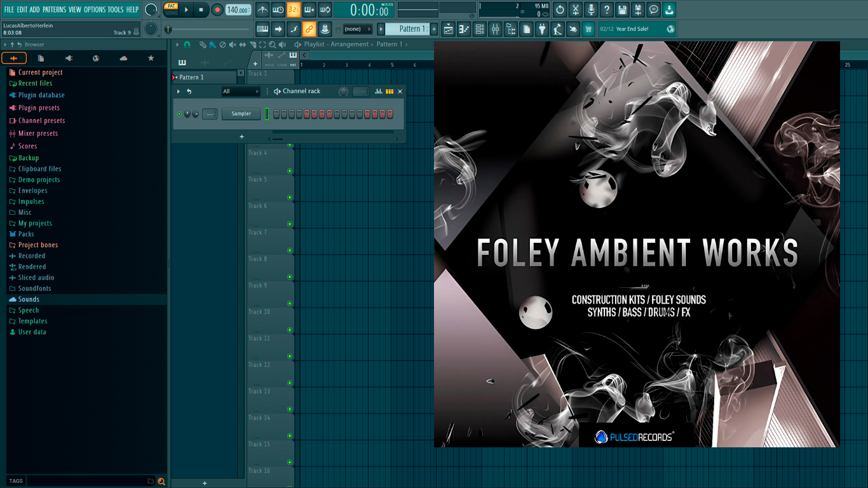Switch to PAT pattern mode
This screenshot has width=868, height=488.
click(171, 6)
